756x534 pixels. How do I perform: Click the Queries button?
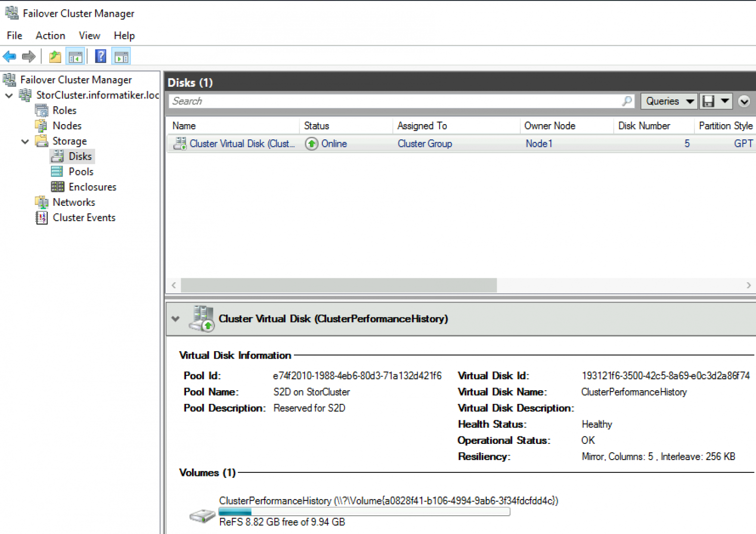[663, 101]
